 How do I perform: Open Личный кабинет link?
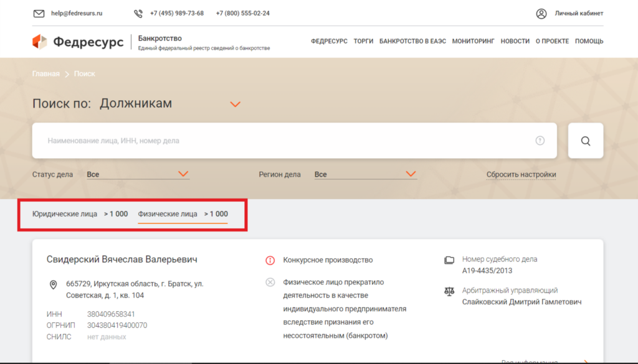(579, 13)
